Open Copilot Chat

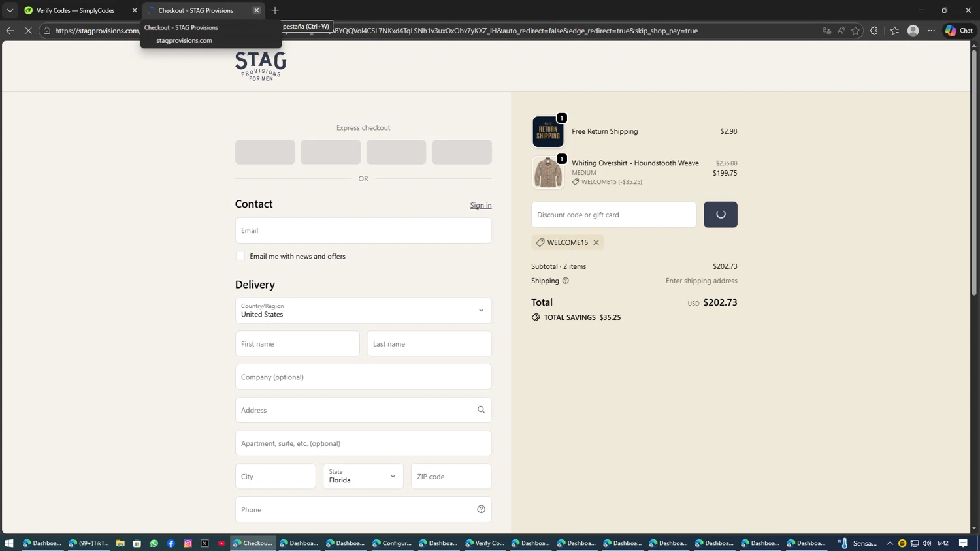[959, 31]
